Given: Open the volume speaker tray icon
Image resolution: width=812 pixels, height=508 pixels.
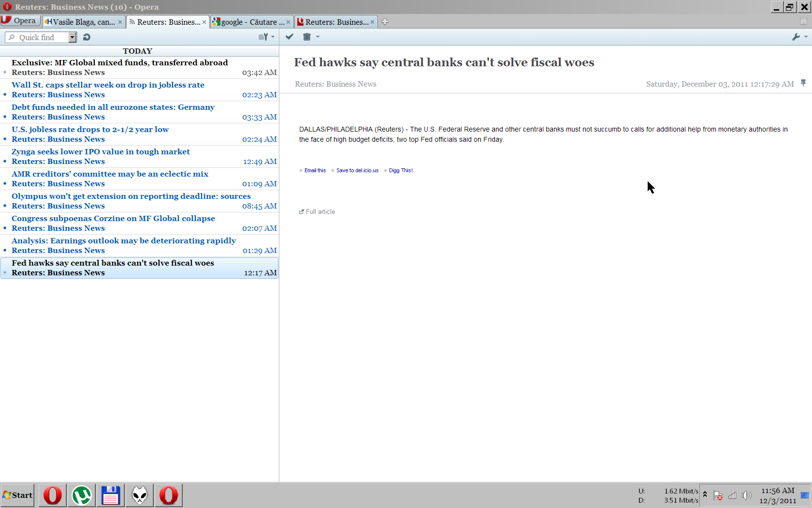Looking at the screenshot, I should 746,495.
